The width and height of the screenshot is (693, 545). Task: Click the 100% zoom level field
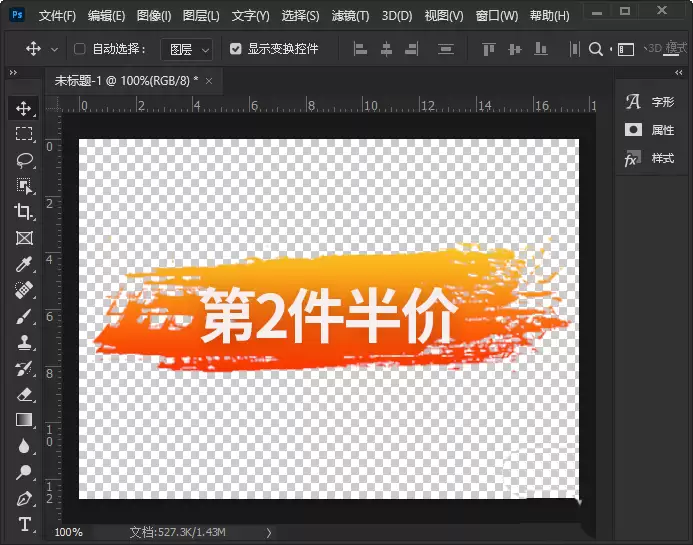[69, 532]
